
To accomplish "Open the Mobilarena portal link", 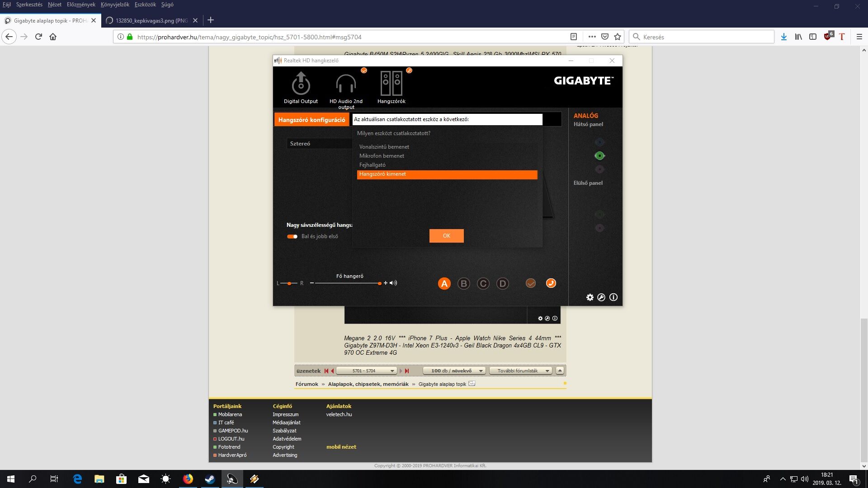I will tap(230, 414).
